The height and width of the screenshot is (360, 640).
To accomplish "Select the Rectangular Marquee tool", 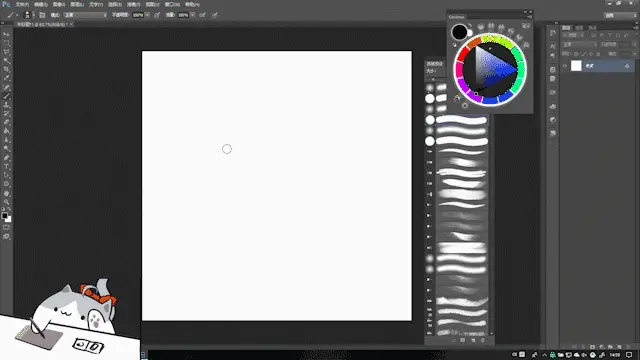I will pyautogui.click(x=7, y=43).
